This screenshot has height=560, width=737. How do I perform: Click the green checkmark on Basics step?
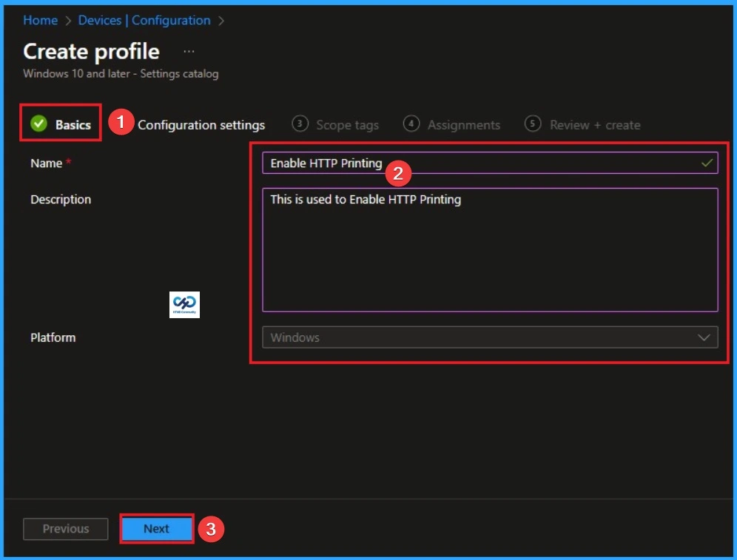pyautogui.click(x=38, y=124)
